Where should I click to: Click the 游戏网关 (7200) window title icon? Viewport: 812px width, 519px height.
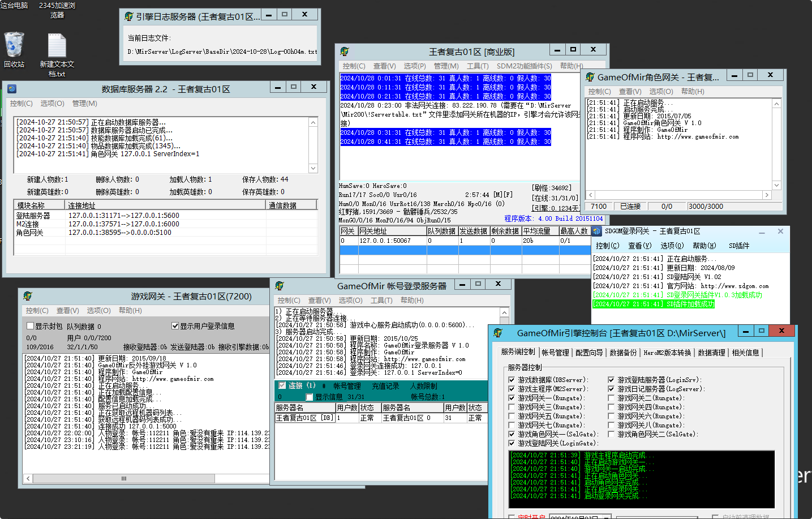(x=28, y=296)
